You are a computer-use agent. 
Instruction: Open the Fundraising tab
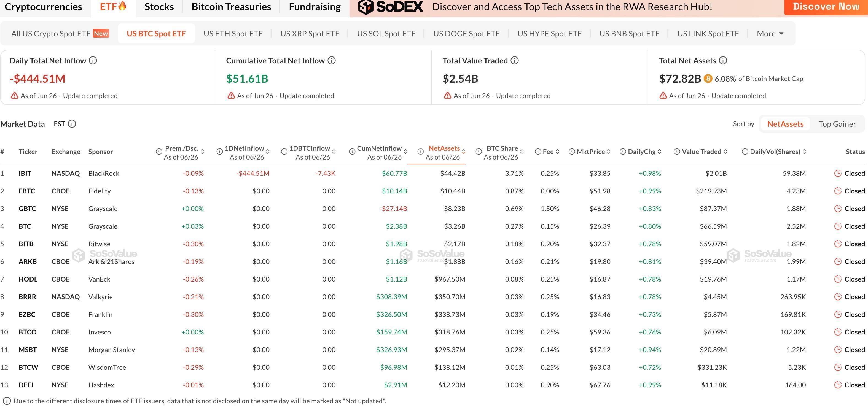coord(315,7)
